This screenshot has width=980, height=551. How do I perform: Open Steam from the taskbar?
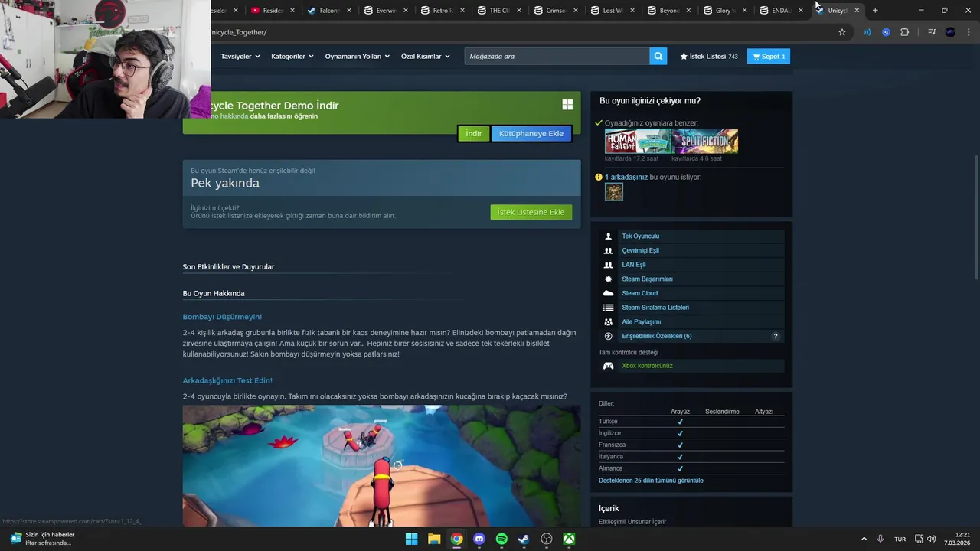(524, 539)
